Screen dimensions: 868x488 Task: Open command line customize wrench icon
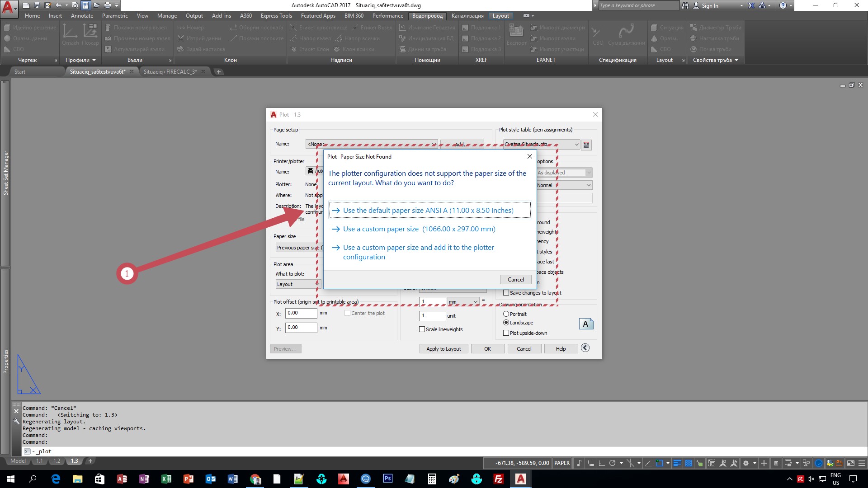pos(16,422)
